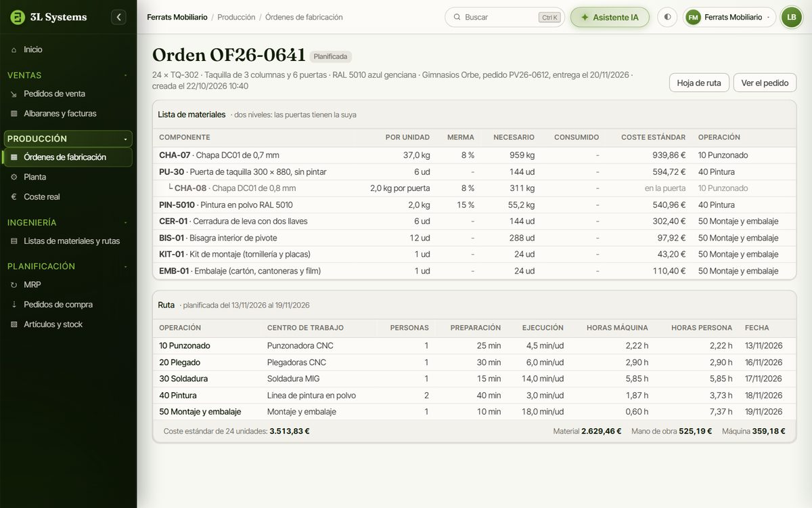Click the sparkle icon on Asistente IA
The width and height of the screenshot is (812, 508).
pyautogui.click(x=585, y=17)
